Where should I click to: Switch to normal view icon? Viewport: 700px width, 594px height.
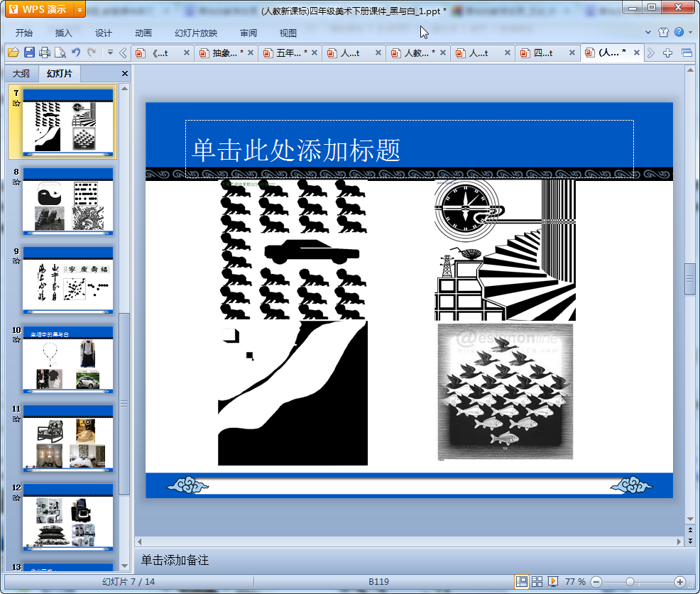tap(521, 581)
